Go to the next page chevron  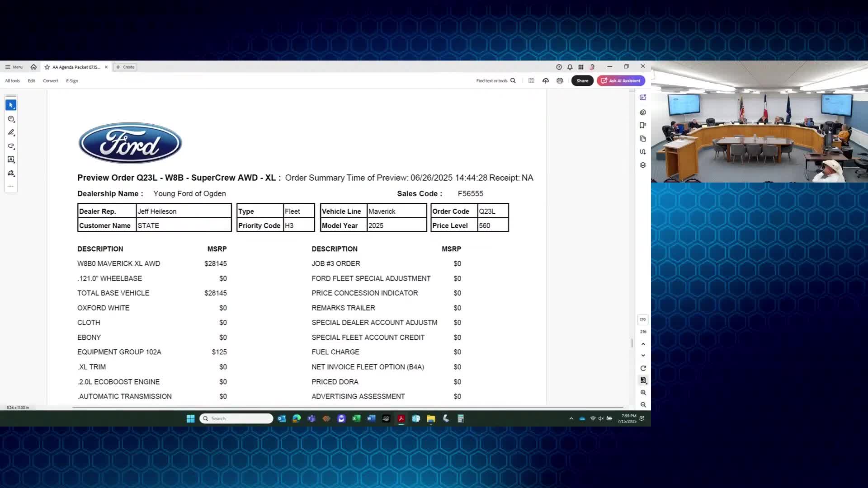(643, 356)
